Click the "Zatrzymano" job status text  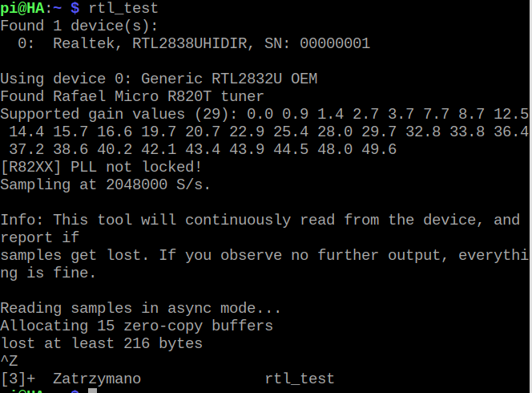click(x=97, y=379)
